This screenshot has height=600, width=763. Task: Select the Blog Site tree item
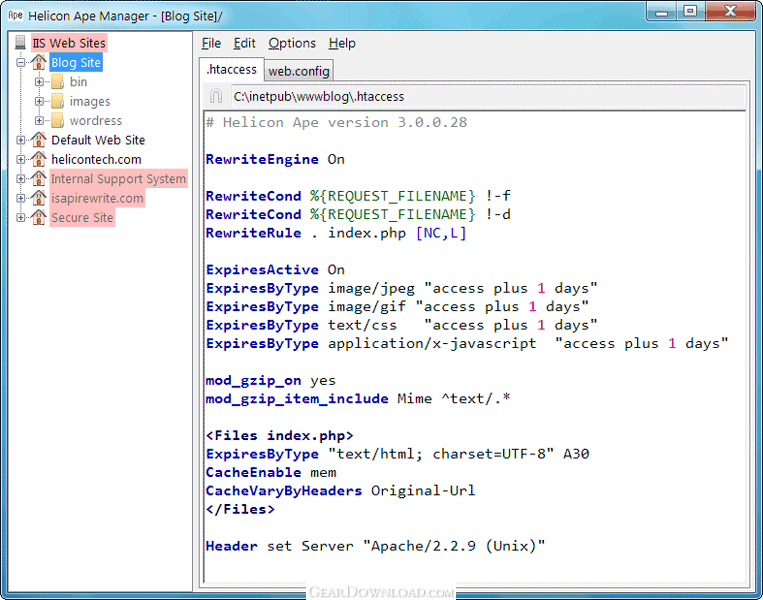point(76,62)
